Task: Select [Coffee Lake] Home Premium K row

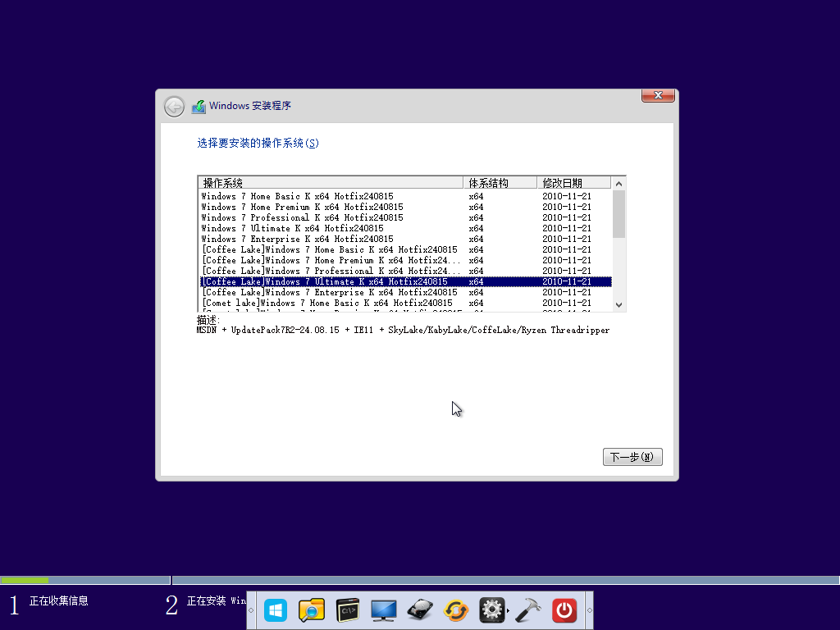Action: pyautogui.click(x=405, y=260)
